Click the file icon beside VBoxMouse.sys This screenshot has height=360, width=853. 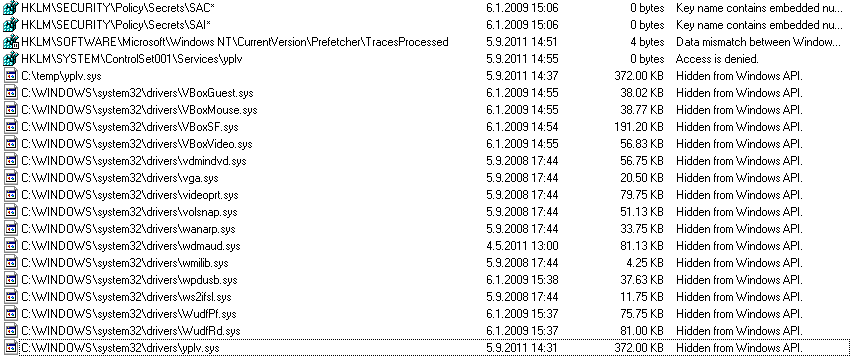(10, 110)
